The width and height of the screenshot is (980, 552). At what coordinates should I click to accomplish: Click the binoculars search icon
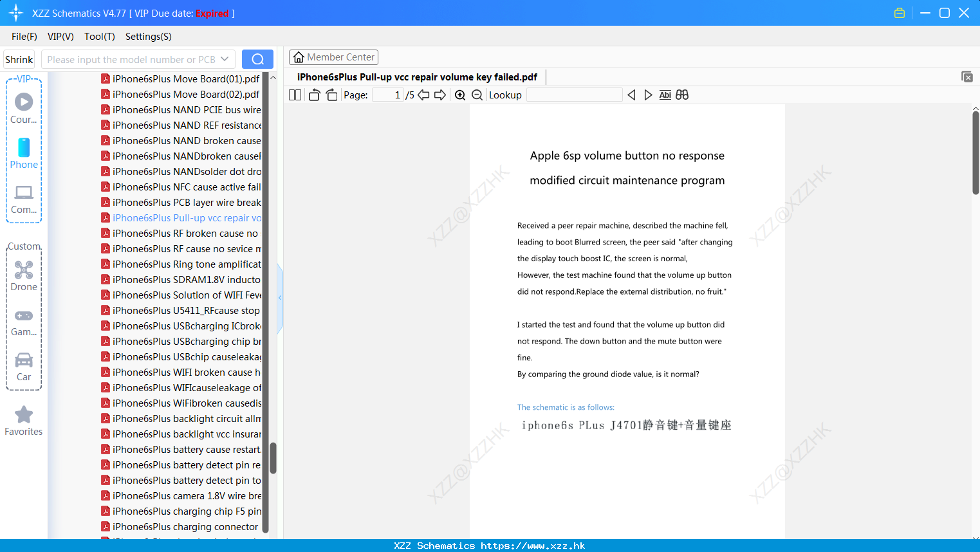pos(682,95)
